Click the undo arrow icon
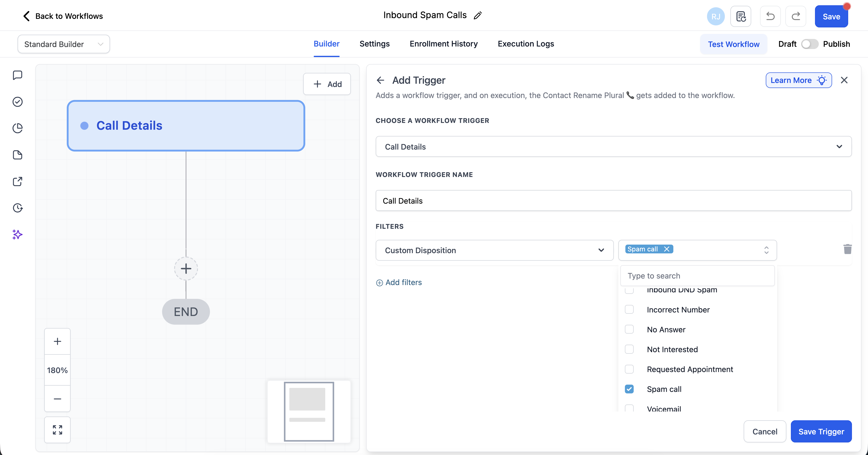The image size is (868, 455). coord(770,16)
